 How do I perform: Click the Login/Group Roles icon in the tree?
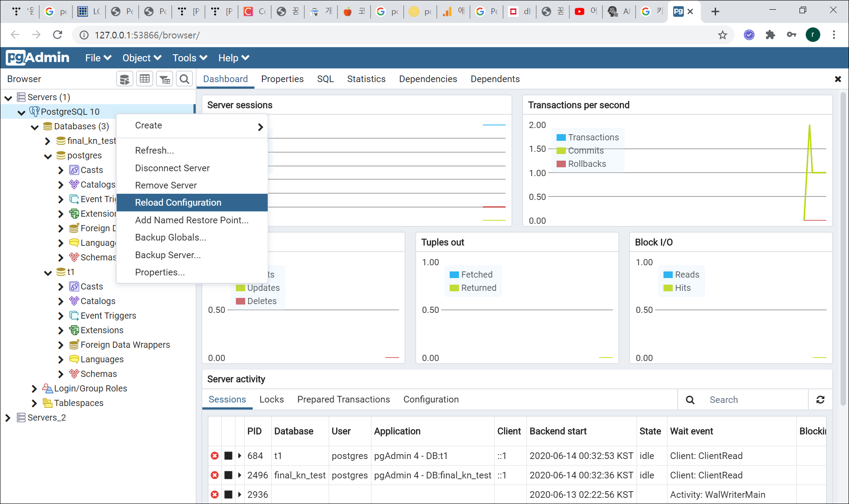point(47,388)
